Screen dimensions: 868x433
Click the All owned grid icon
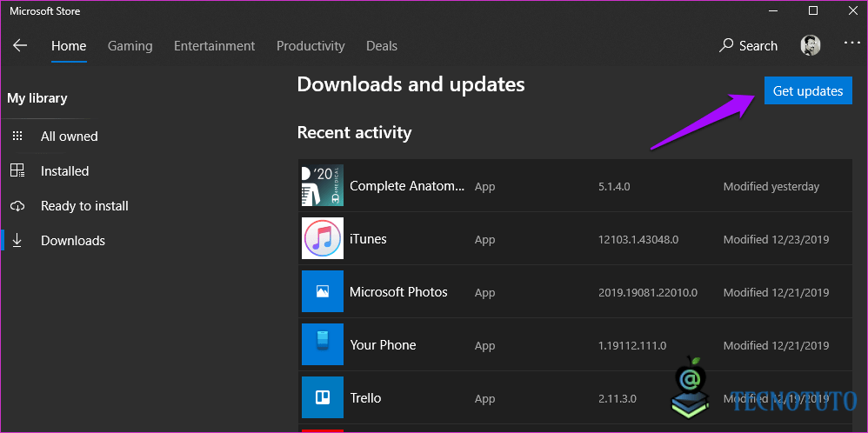[x=17, y=137]
